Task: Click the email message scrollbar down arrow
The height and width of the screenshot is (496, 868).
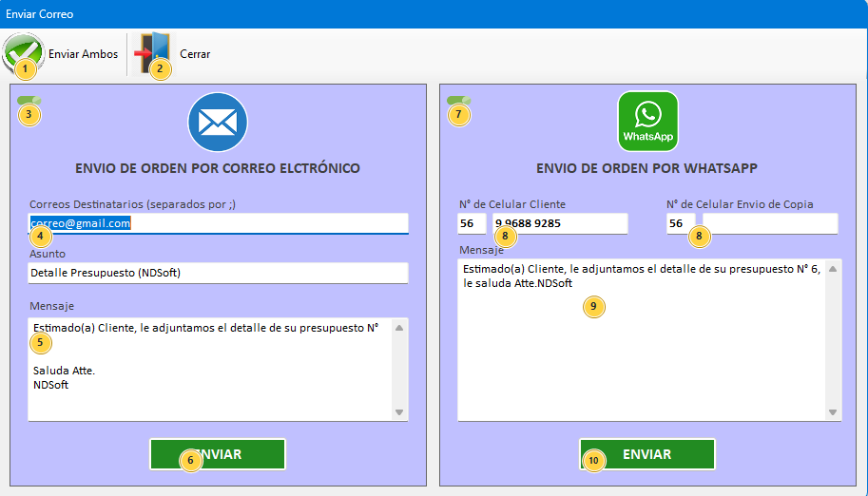Action: coord(399,412)
